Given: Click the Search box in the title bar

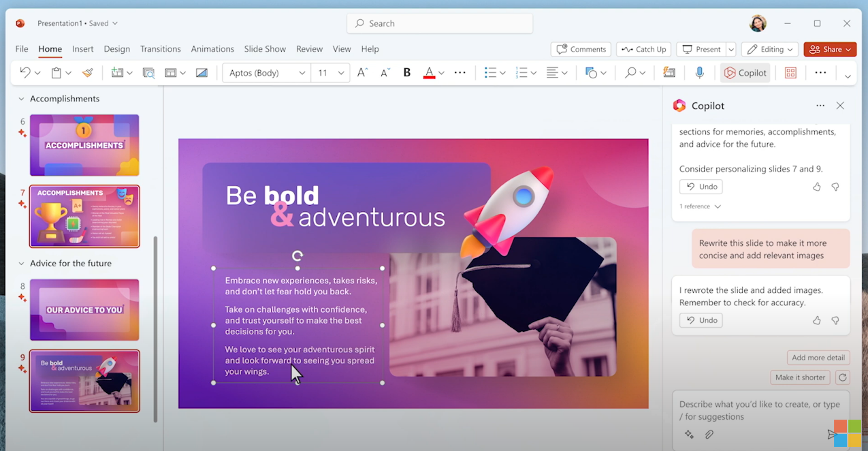Looking at the screenshot, I should point(440,23).
